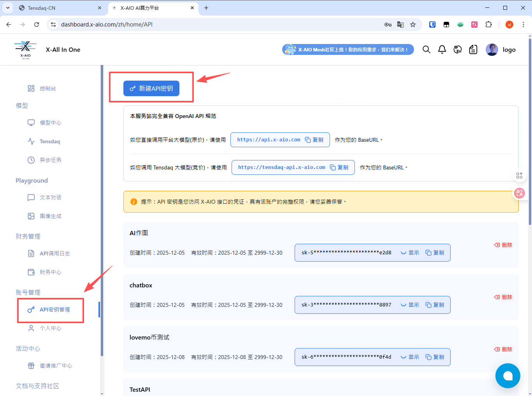The width and height of the screenshot is (532, 396).
Task: Copy the AI作图 API key
Action: tap(435, 253)
